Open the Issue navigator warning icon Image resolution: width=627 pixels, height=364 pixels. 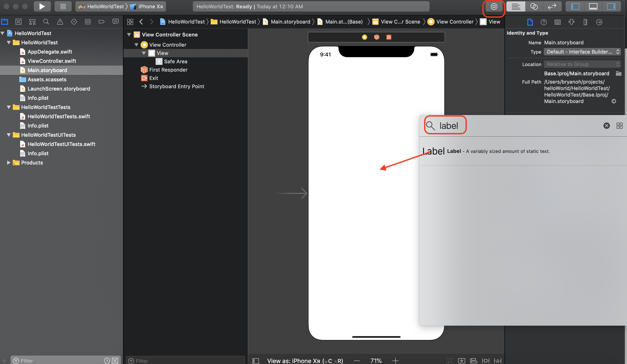pyautogui.click(x=60, y=22)
